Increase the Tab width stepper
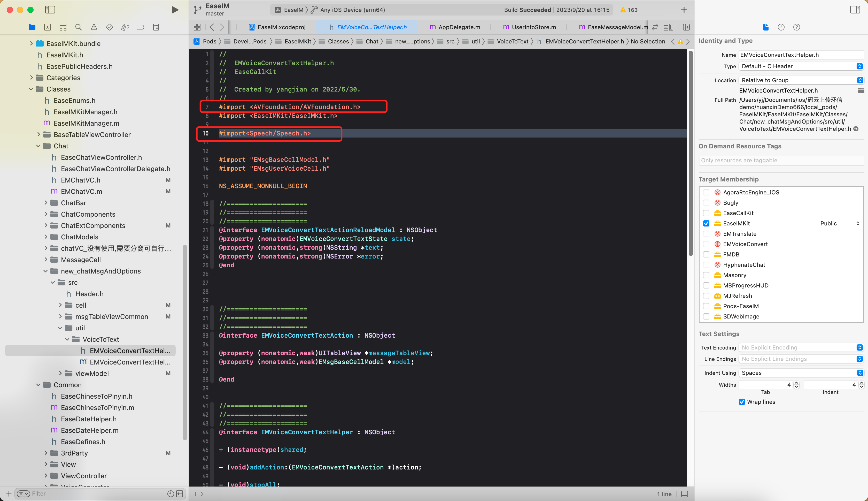 point(796,383)
